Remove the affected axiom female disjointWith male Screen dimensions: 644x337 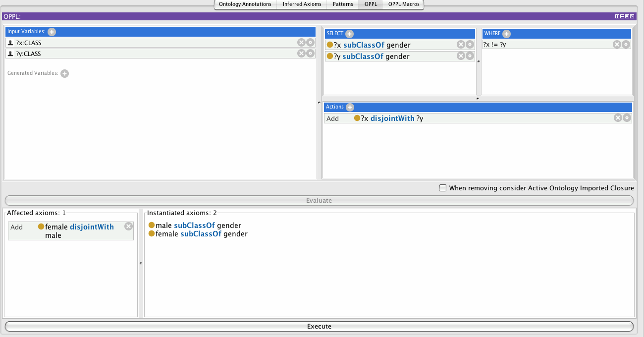[128, 226]
